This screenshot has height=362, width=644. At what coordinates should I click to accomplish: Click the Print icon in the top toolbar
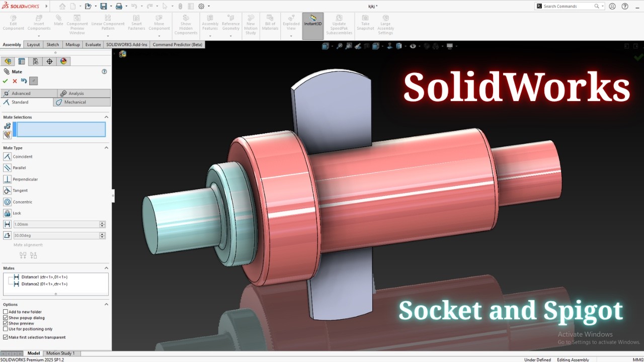[x=119, y=7]
